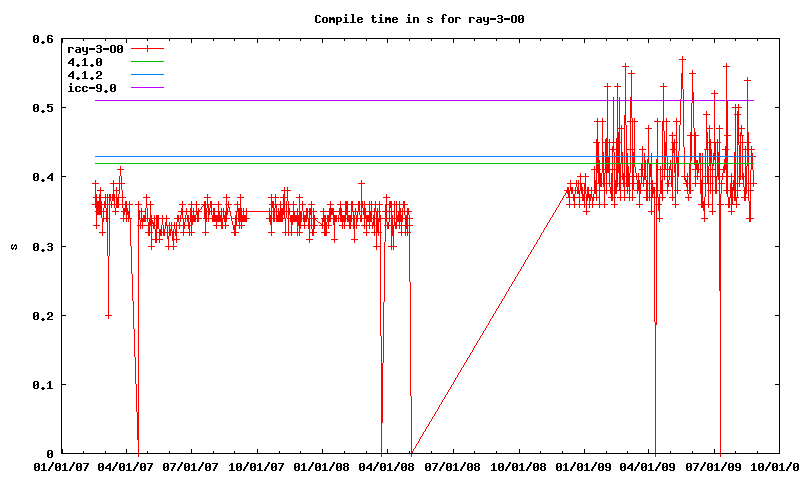The width and height of the screenshot is (800, 480).
Task: Click the icc-9.0 legend label
Action: tap(91, 88)
